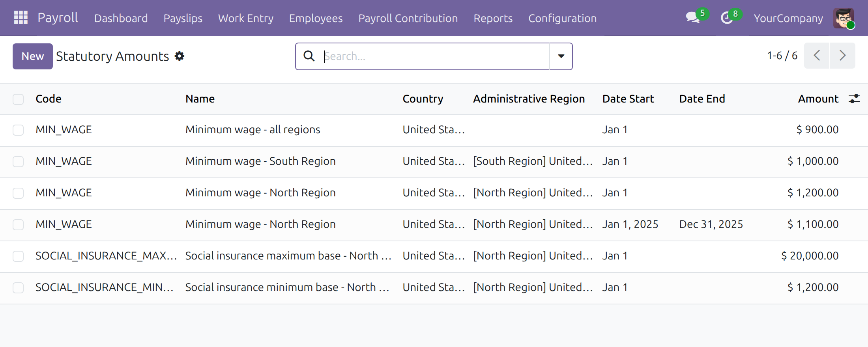The image size is (868, 347).
Task: Sort by the Code column header
Action: pyautogui.click(x=49, y=99)
